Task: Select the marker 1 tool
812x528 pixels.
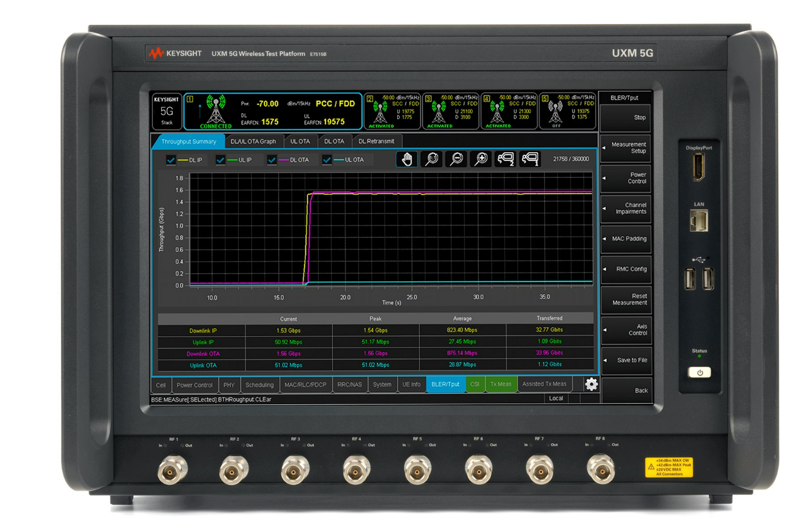Action: coord(530,159)
